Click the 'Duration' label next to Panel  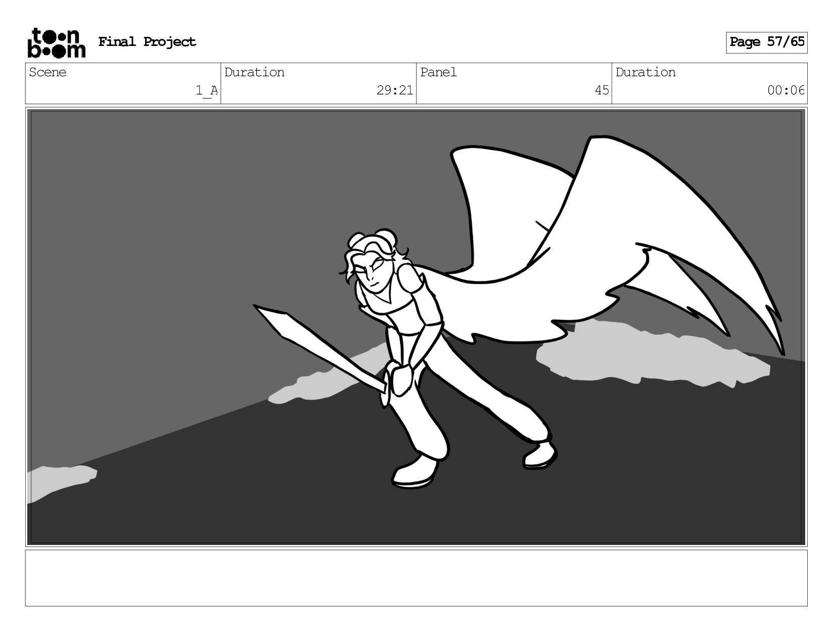point(645,72)
